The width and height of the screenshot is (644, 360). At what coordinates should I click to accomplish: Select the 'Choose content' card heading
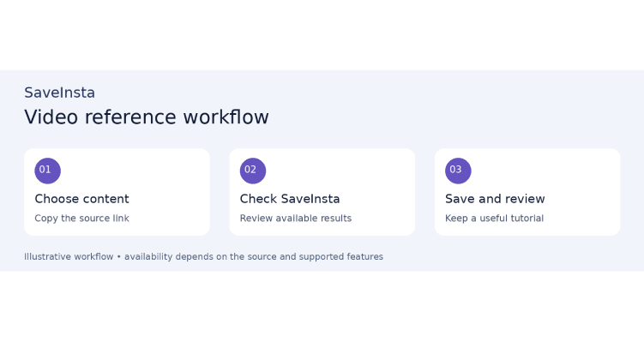[x=81, y=199]
